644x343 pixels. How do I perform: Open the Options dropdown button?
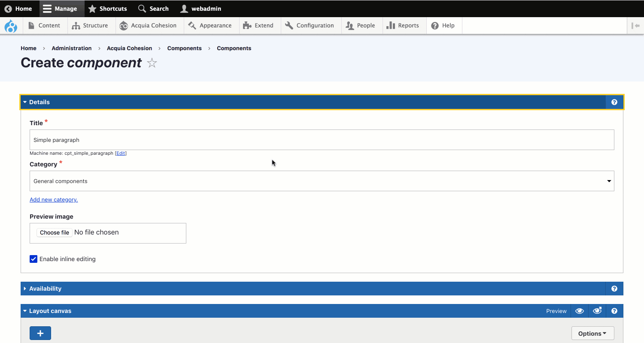[x=592, y=333]
